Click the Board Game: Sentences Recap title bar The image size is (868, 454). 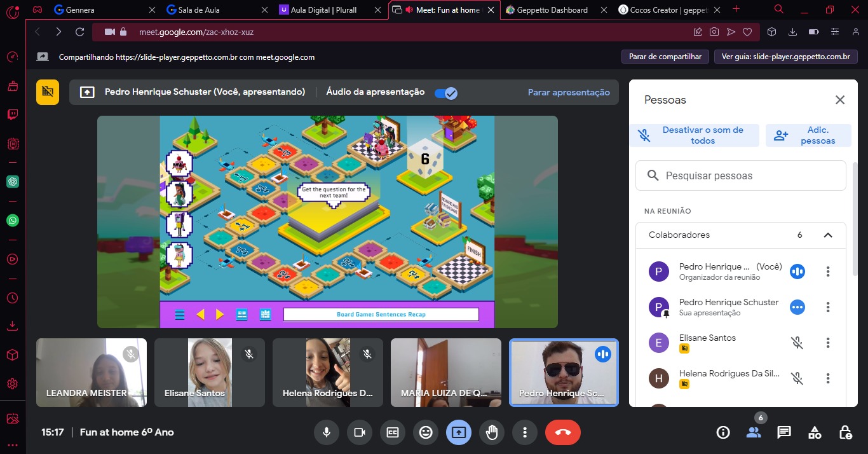point(381,314)
